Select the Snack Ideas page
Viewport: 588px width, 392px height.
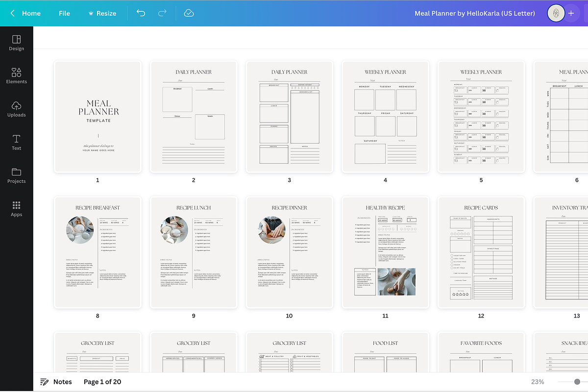pyautogui.click(x=561, y=353)
